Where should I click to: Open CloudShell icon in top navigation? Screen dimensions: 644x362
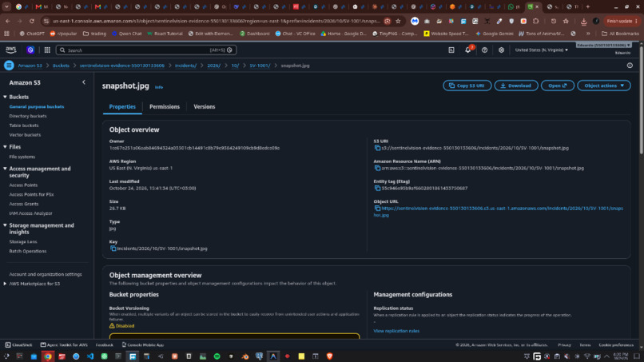(451, 50)
